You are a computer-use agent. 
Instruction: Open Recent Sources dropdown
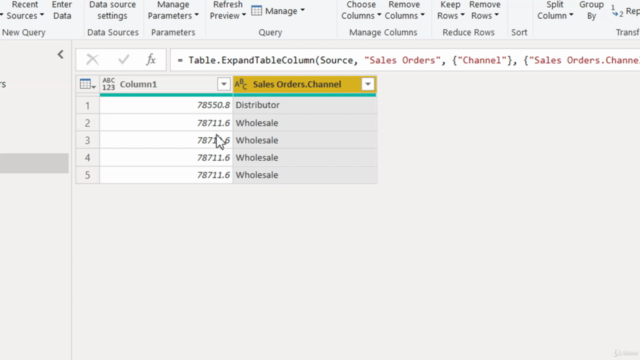pos(24,11)
